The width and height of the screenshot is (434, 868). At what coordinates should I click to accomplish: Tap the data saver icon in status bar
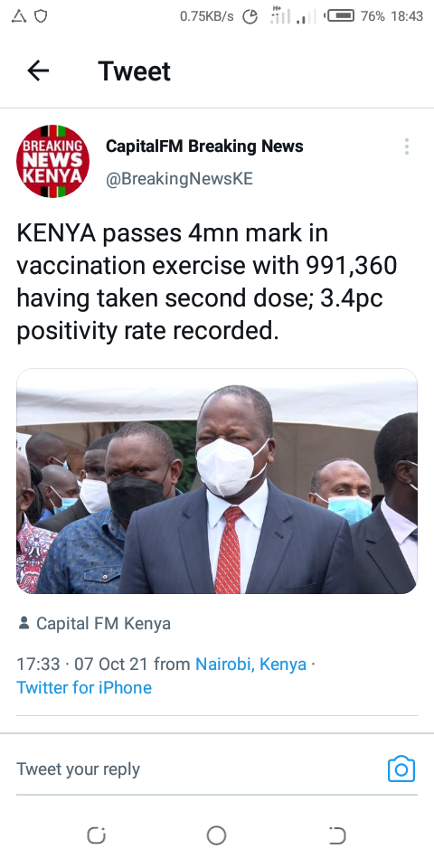(x=250, y=16)
